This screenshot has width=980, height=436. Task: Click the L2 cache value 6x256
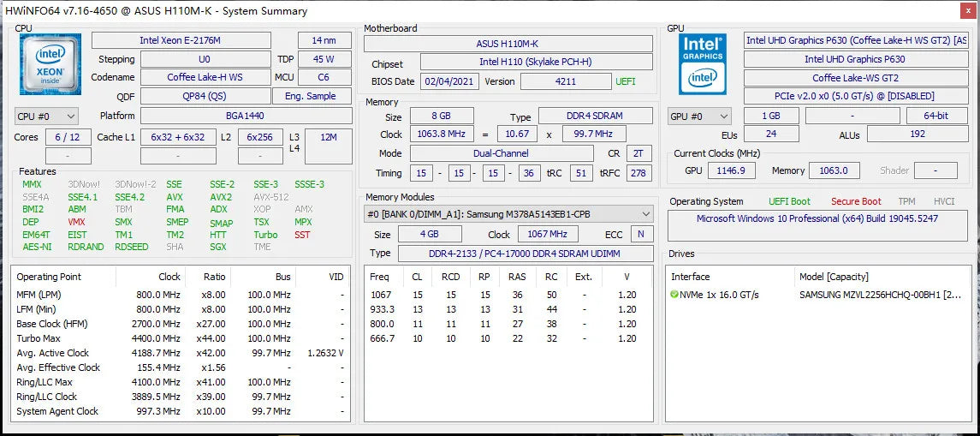tap(260, 138)
